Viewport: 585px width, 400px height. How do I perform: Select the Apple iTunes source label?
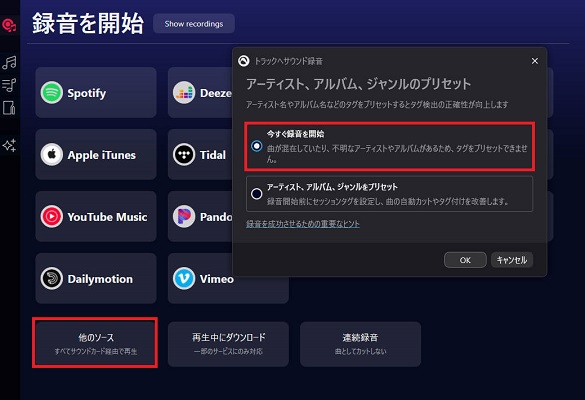click(101, 155)
